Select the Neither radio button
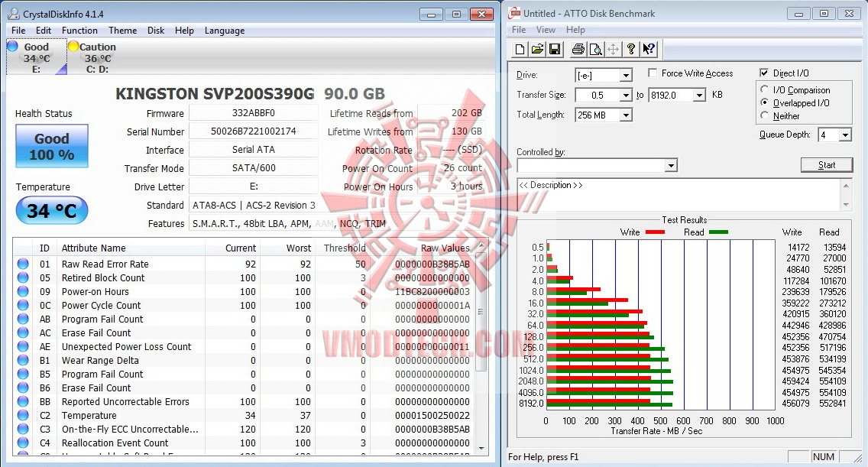Viewport: 868px width, 467px height. tap(765, 115)
